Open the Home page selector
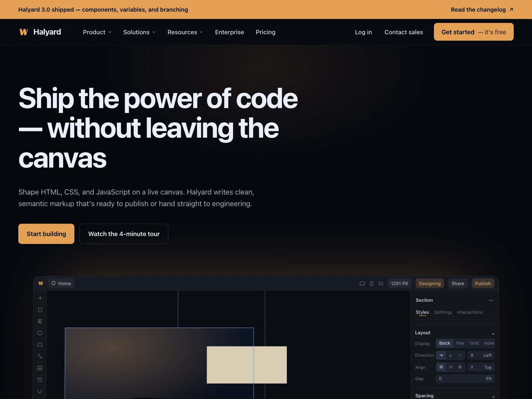Screen dimensions: 532x399 (62, 283)
